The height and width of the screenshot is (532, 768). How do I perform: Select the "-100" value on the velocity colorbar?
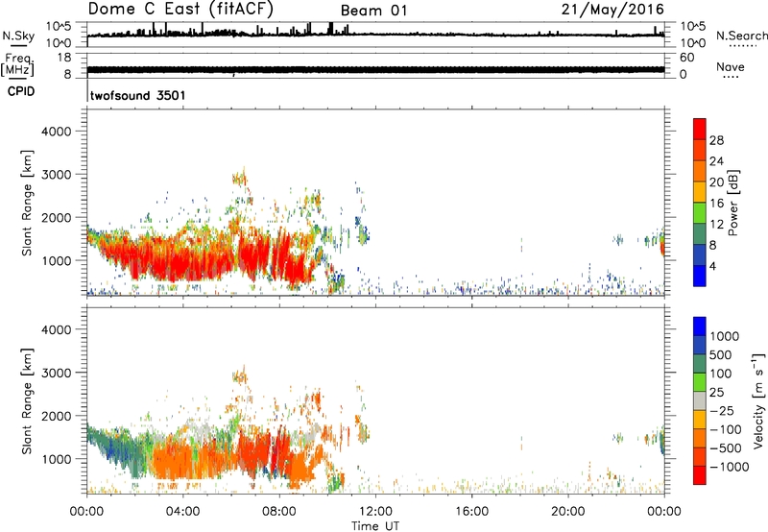tap(725, 429)
